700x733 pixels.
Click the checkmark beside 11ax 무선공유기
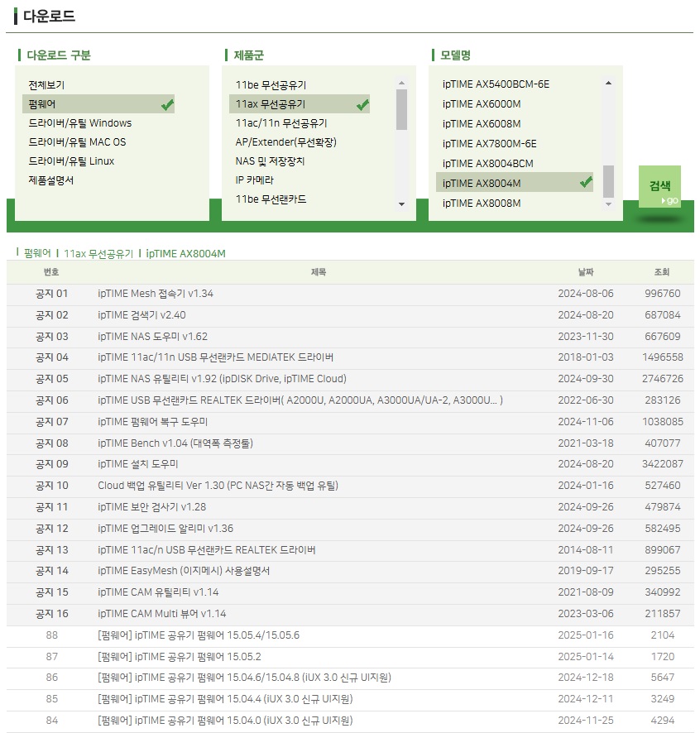pos(362,105)
